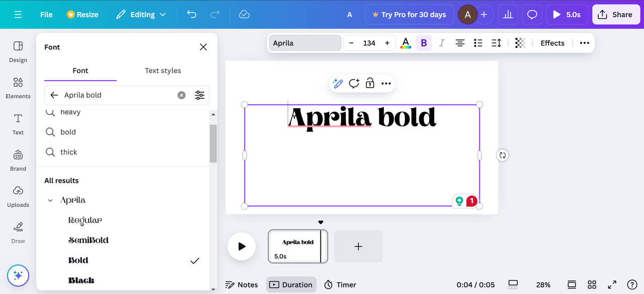Viewport: 644px width, 294px height.
Task: Share the design
Action: pos(615,15)
